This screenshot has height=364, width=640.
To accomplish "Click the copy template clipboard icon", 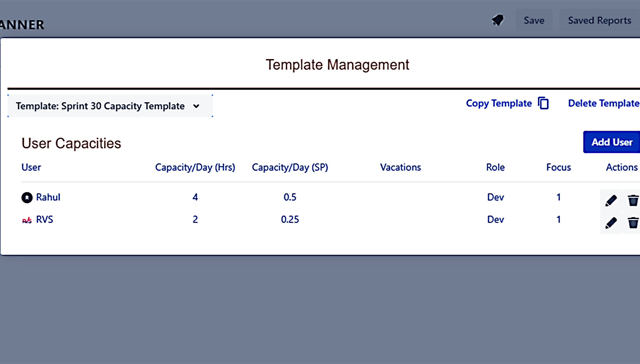I will [543, 103].
